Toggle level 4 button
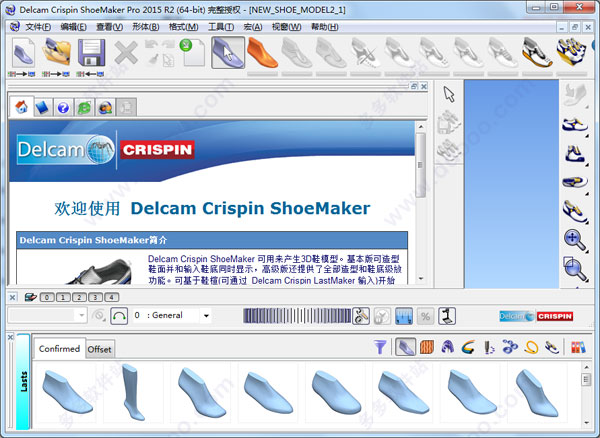600x438 pixels. point(111,297)
